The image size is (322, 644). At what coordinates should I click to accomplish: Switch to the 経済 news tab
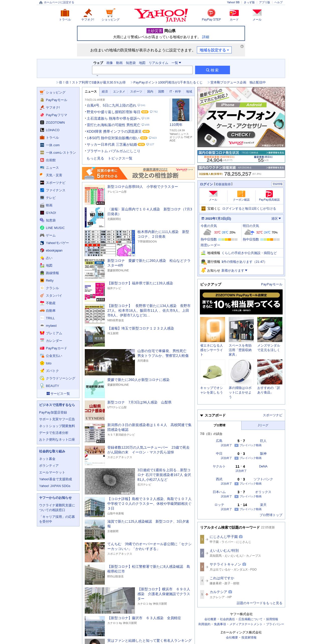[x=105, y=92]
